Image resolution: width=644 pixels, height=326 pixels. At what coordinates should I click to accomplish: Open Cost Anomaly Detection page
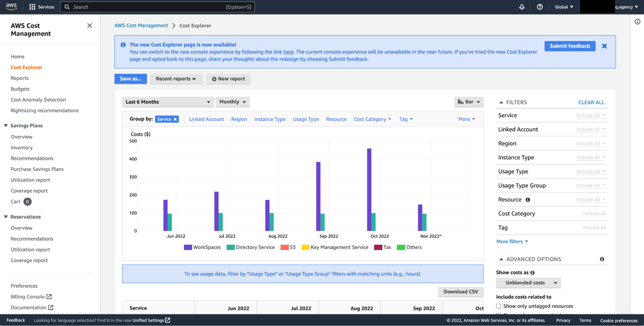tap(38, 100)
